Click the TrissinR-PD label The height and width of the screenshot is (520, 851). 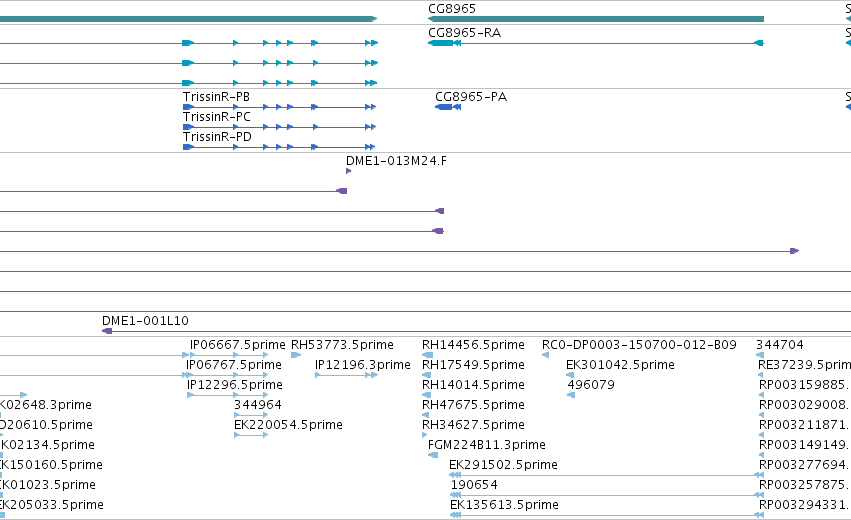217,137
